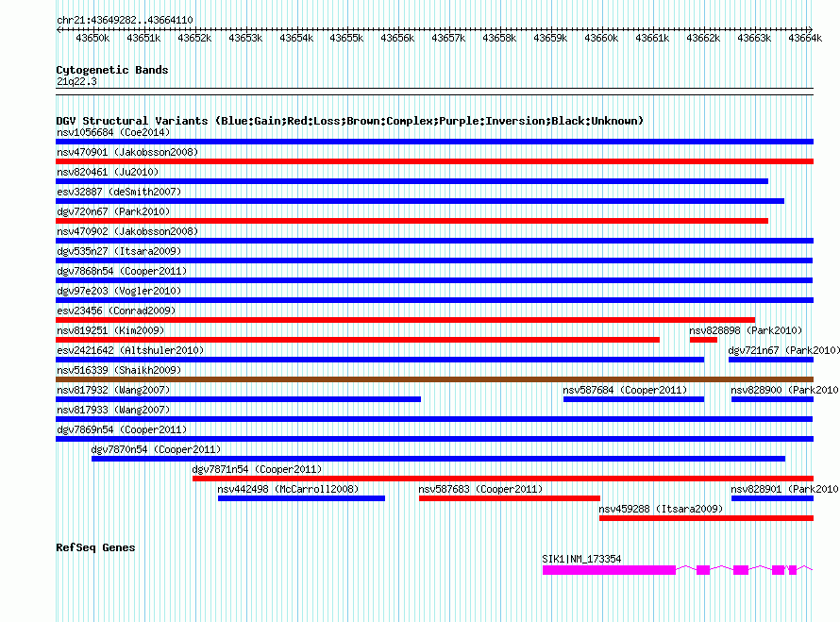
Task: Open the nsv470902 (Jakobsson2008) label
Action: [127, 231]
